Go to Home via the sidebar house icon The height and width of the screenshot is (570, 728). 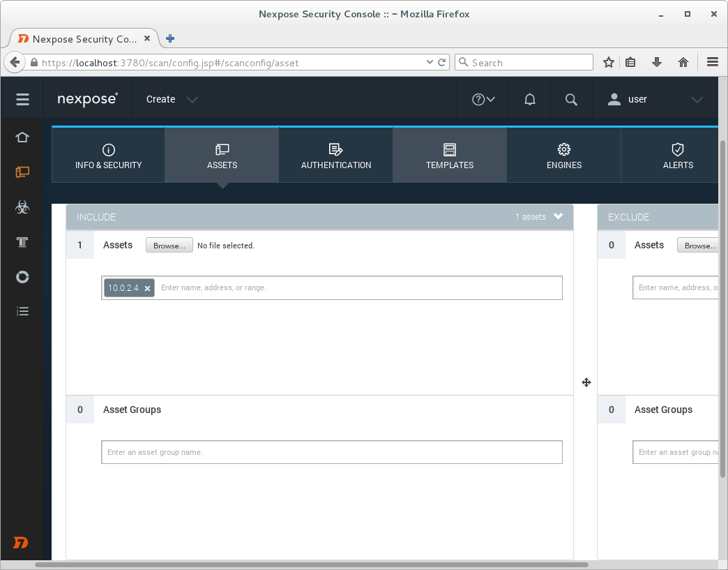22,137
